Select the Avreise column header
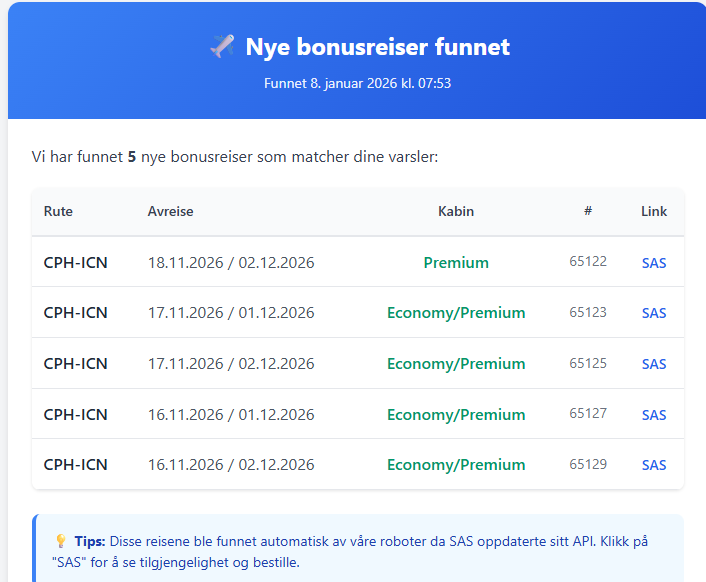This screenshot has height=582, width=706. pyautogui.click(x=171, y=212)
